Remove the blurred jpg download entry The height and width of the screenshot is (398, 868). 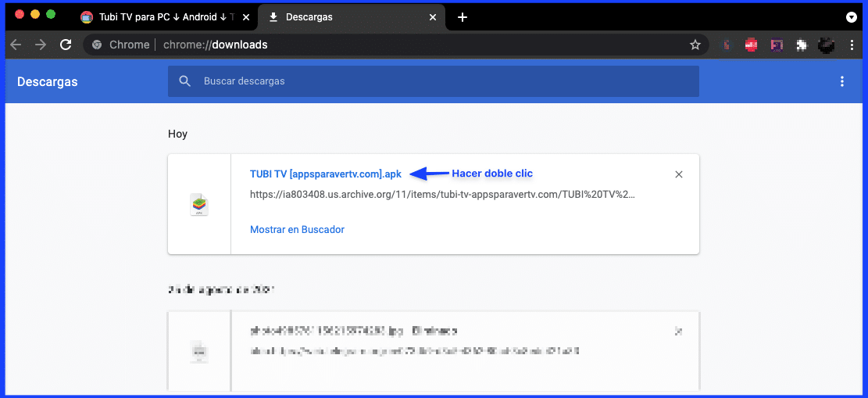pos(679,332)
